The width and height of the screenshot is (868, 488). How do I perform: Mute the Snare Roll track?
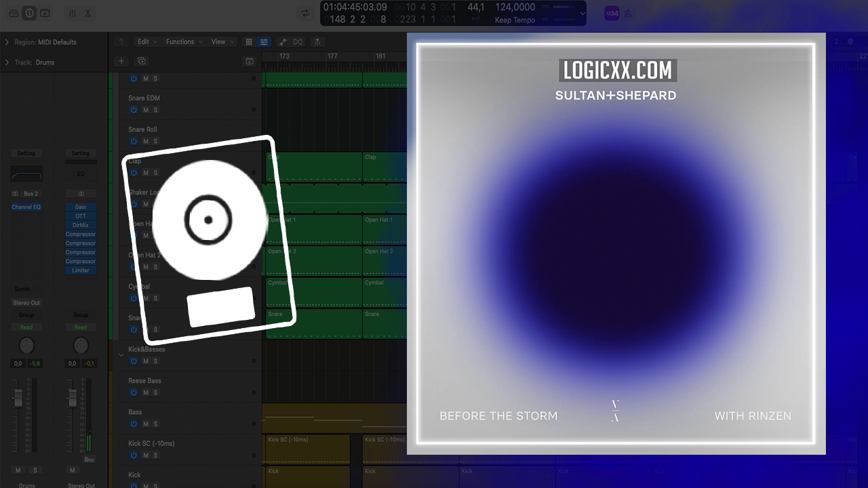(x=145, y=141)
